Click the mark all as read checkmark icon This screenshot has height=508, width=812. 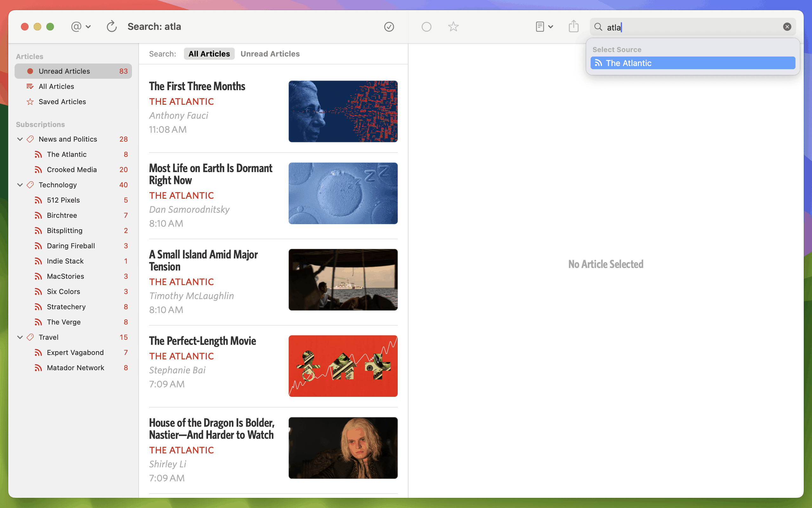tap(389, 27)
